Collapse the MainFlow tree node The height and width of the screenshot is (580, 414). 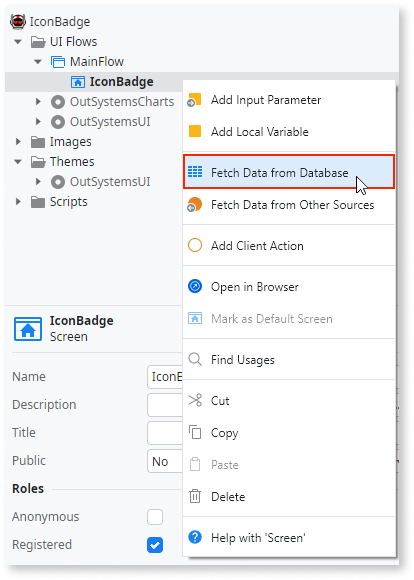(38, 62)
